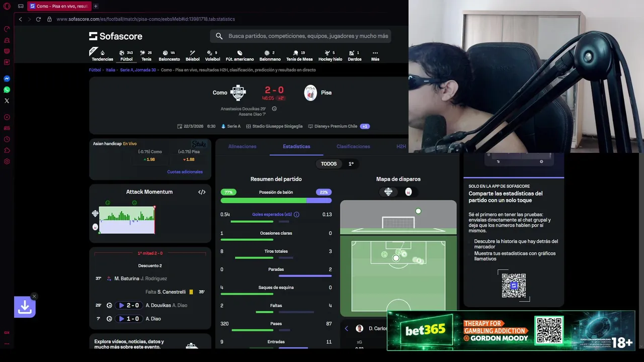This screenshot has height=362, width=644.
Task: Click the Serie A league link in match info
Action: coord(231,126)
